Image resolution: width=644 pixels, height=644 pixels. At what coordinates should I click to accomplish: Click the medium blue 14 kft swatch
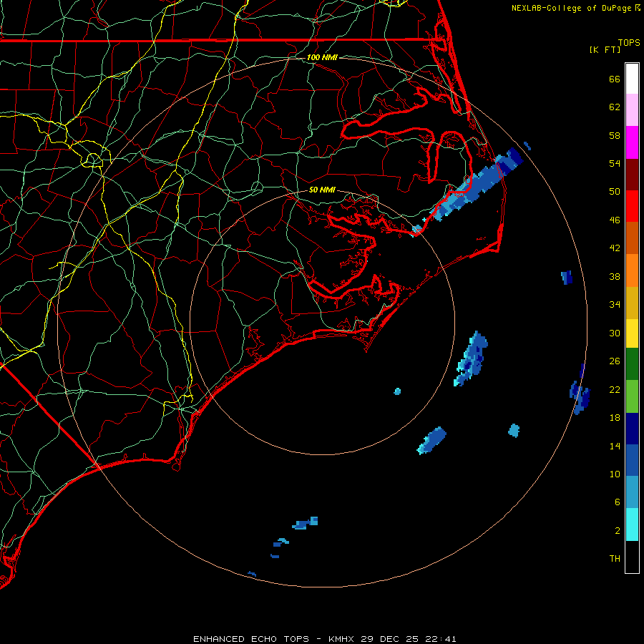point(632,460)
